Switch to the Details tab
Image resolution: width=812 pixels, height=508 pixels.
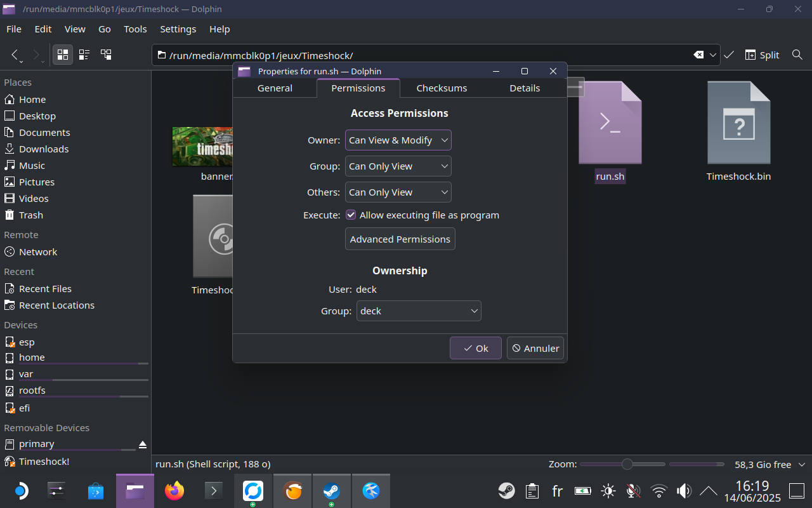tap(525, 88)
